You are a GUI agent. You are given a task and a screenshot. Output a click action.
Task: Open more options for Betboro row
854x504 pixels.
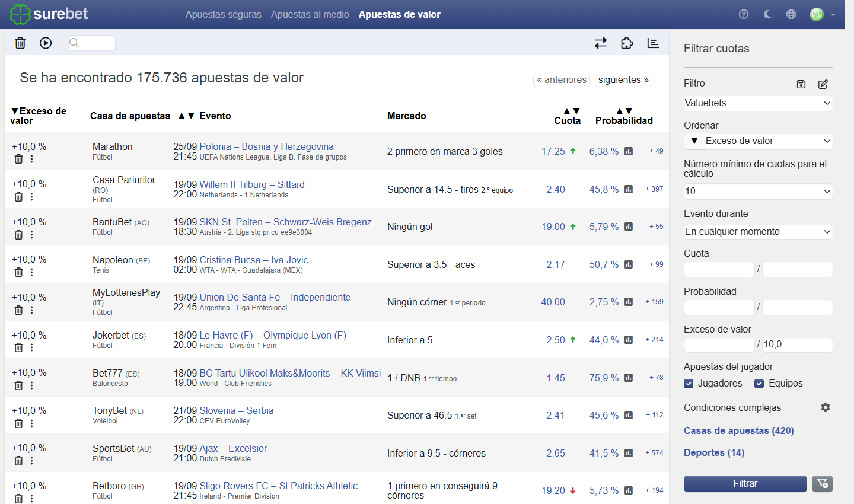(x=32, y=499)
